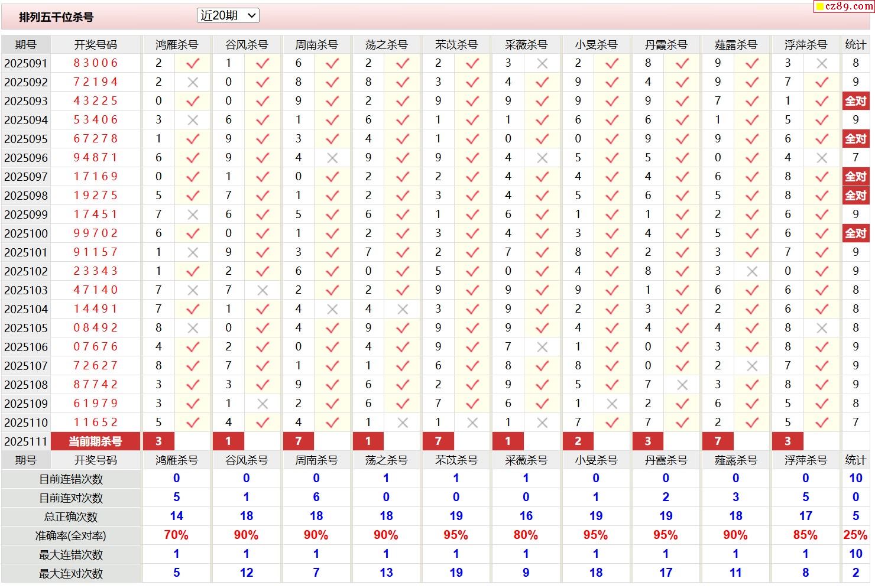Screen dimensions: 875x588
Task: Click period number 2025097
Action: pos(26,177)
